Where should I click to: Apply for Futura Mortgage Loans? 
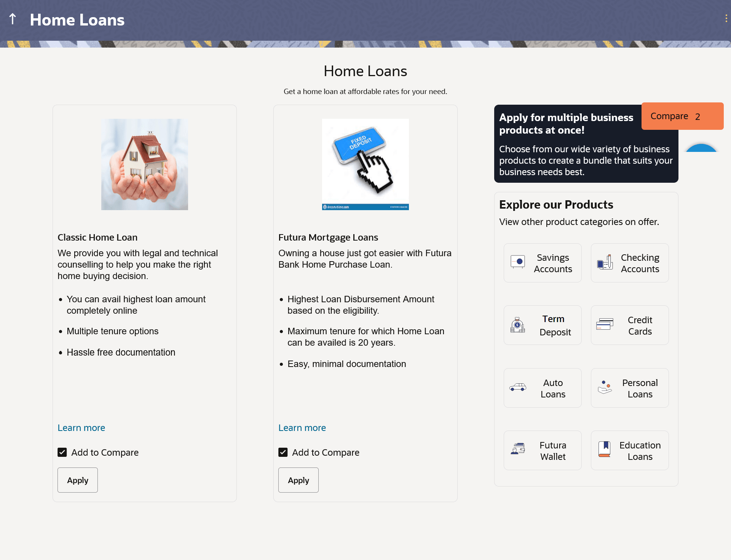pos(298,480)
